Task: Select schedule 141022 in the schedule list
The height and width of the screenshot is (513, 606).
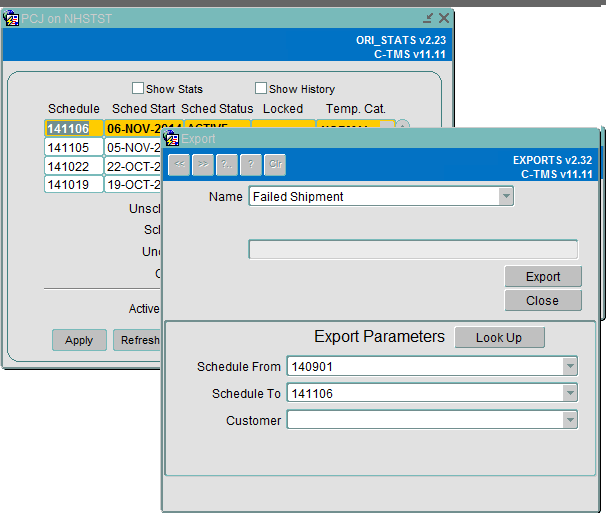Action: (x=74, y=166)
